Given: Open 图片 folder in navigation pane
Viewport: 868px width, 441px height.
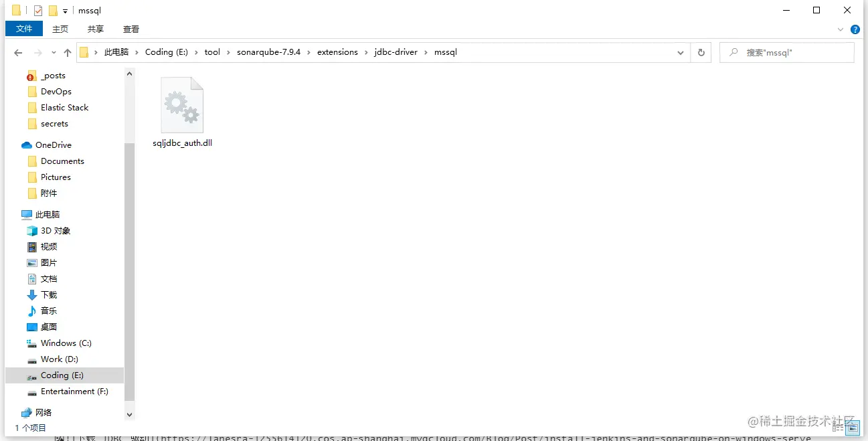Looking at the screenshot, I should click(49, 263).
